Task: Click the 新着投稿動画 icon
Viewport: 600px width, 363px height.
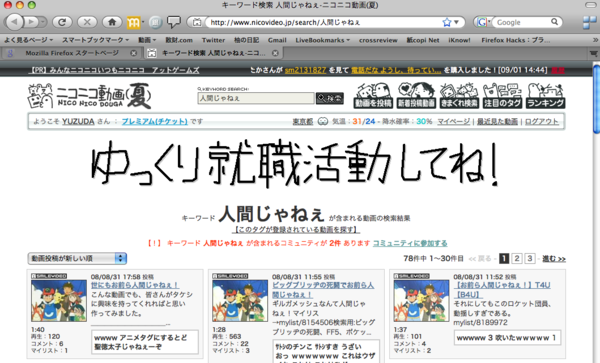Action: coord(416,95)
